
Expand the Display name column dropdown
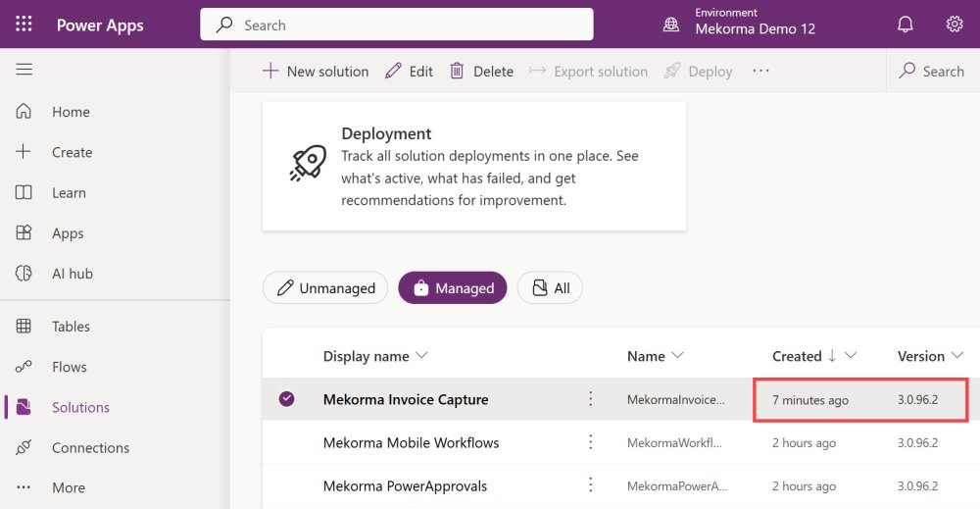point(422,356)
